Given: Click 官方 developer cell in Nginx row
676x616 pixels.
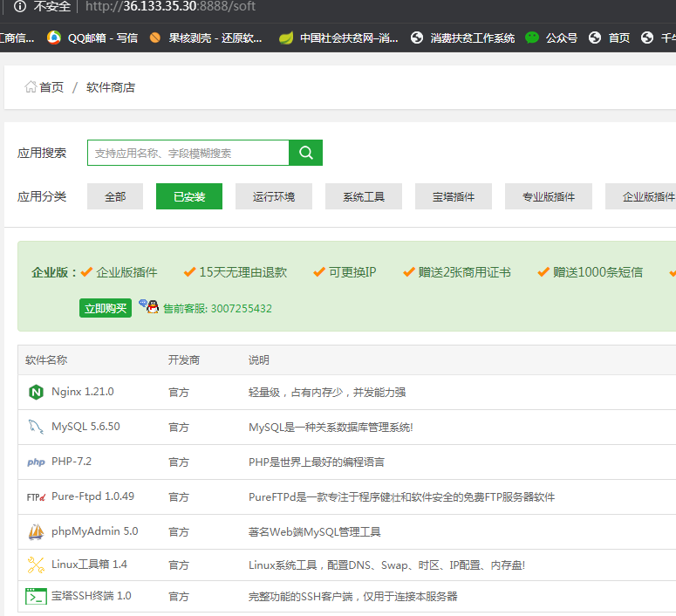Looking at the screenshot, I should click(179, 392).
